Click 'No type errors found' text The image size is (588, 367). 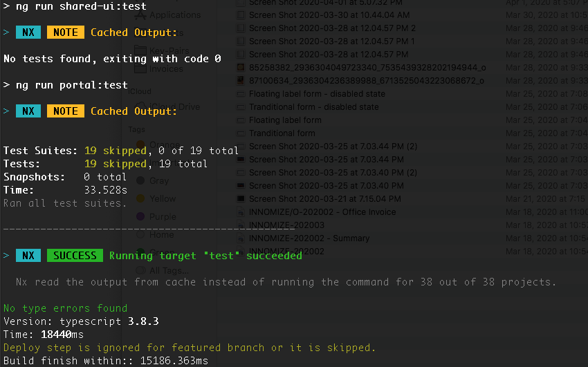coord(65,308)
